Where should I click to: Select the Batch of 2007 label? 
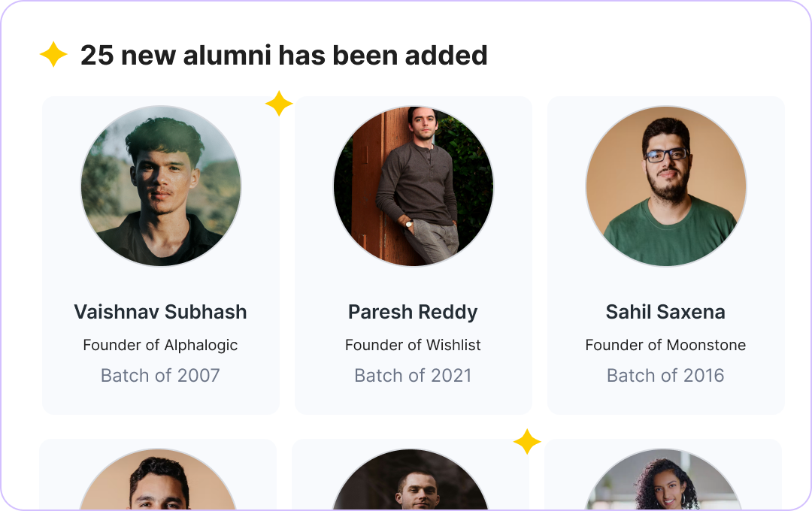[160, 376]
